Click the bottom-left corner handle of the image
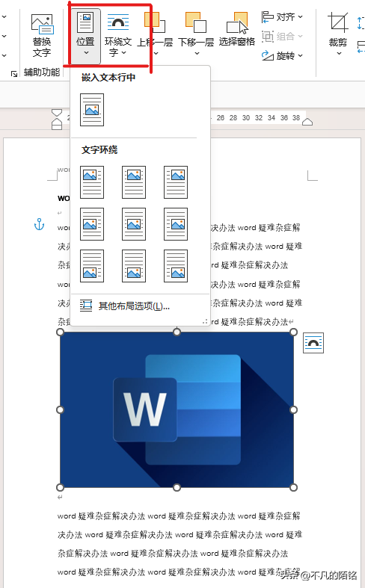Viewport: 365px width, 588px height. (60, 487)
